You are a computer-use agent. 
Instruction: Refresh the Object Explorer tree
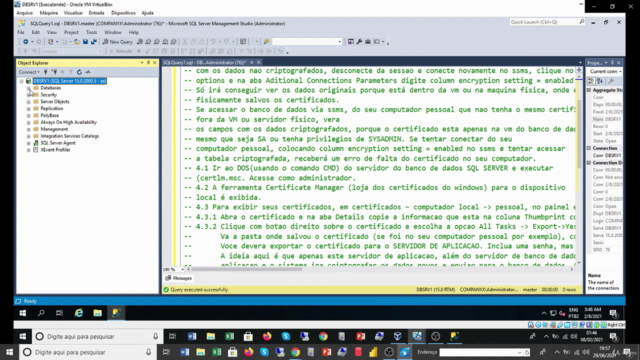(79, 72)
